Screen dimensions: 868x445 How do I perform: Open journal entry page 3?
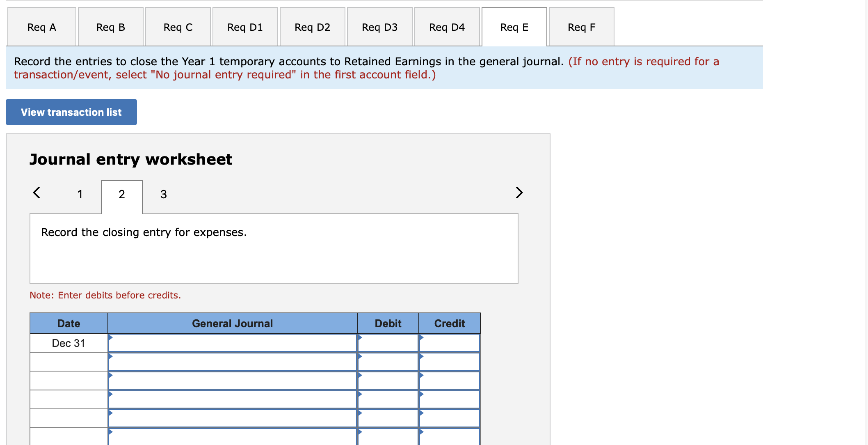coord(163,194)
